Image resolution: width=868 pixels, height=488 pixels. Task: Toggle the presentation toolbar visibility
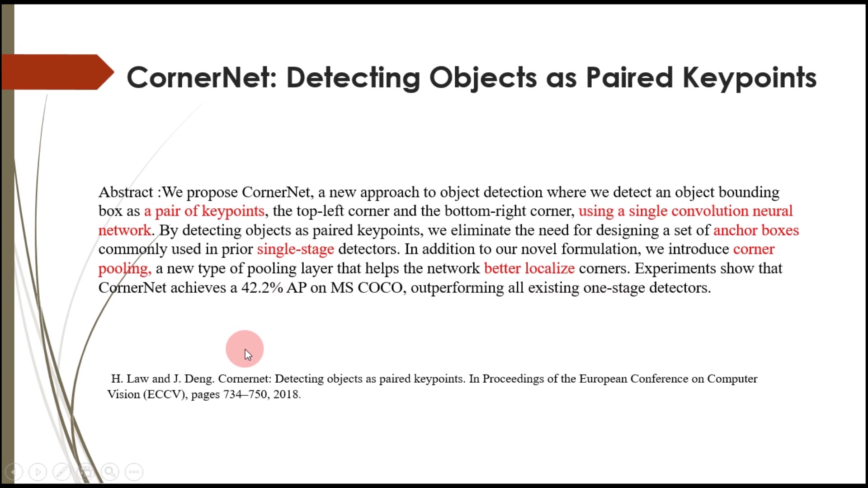(x=133, y=471)
